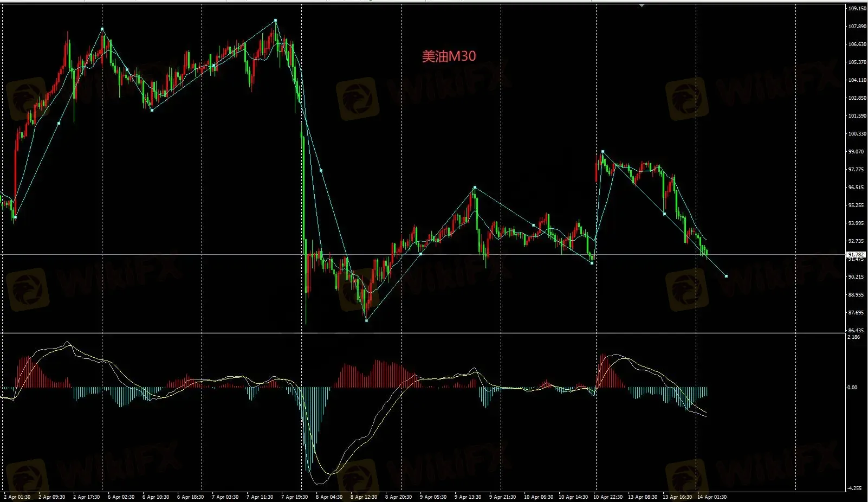This screenshot has height=502, width=868.
Task: Click the 7 Apr 19:30 time label
Action: [295, 497]
